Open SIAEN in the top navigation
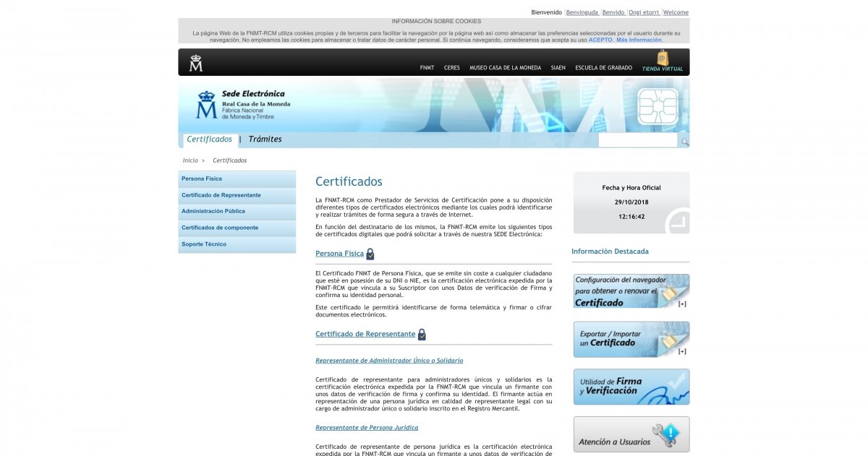This screenshot has height=456, width=868. click(x=558, y=68)
